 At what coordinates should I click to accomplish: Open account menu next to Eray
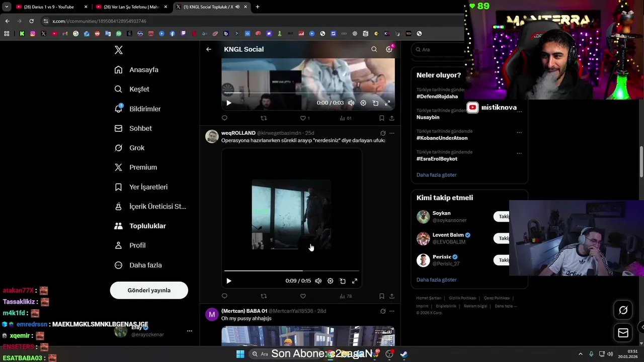[190, 331]
